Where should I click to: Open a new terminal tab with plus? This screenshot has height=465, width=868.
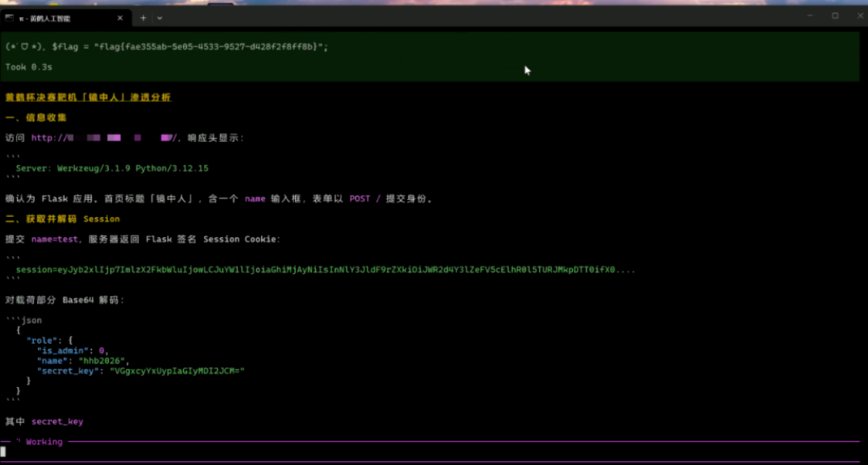click(143, 19)
